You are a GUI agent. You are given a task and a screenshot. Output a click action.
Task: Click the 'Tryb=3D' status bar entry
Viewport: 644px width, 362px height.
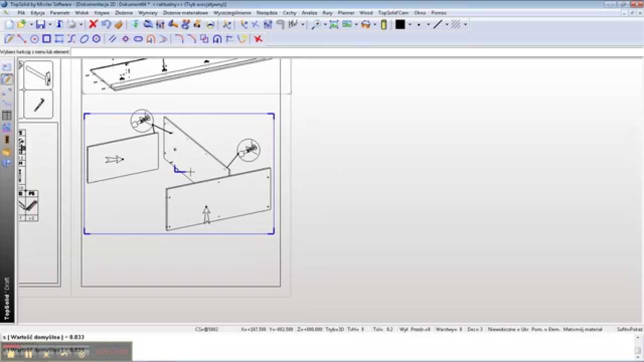tap(334, 329)
